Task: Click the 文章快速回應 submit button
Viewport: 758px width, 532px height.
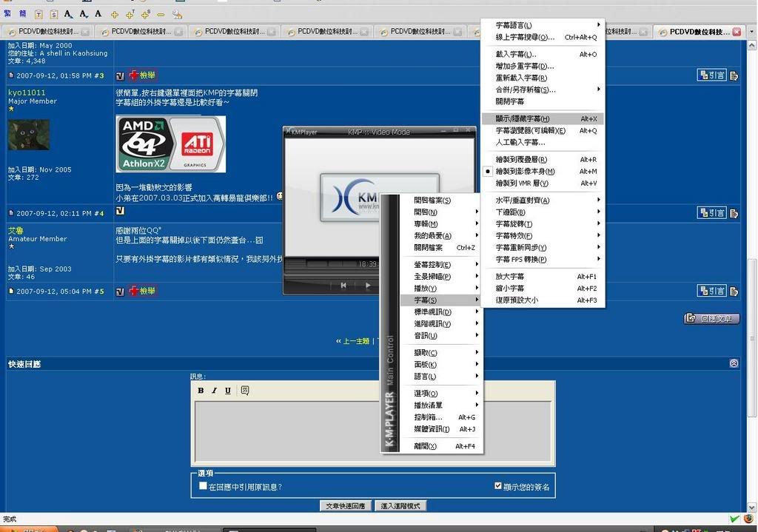Action: pyautogui.click(x=346, y=506)
